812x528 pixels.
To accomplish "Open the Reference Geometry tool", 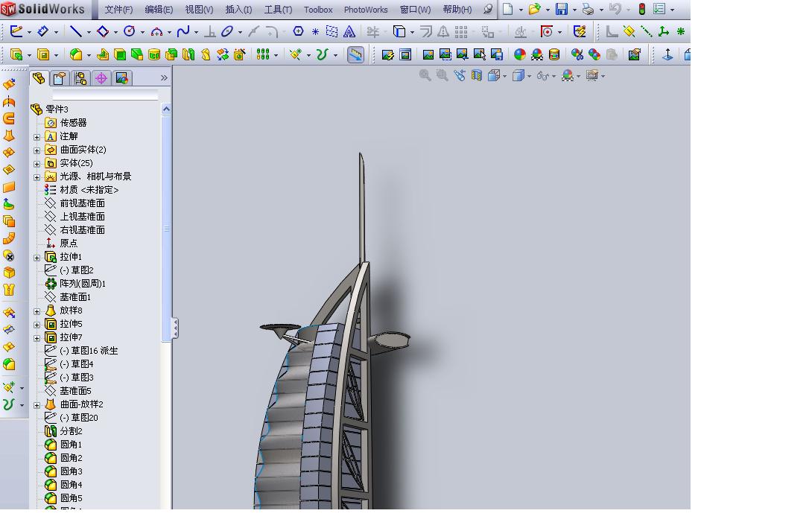I will coord(296,54).
